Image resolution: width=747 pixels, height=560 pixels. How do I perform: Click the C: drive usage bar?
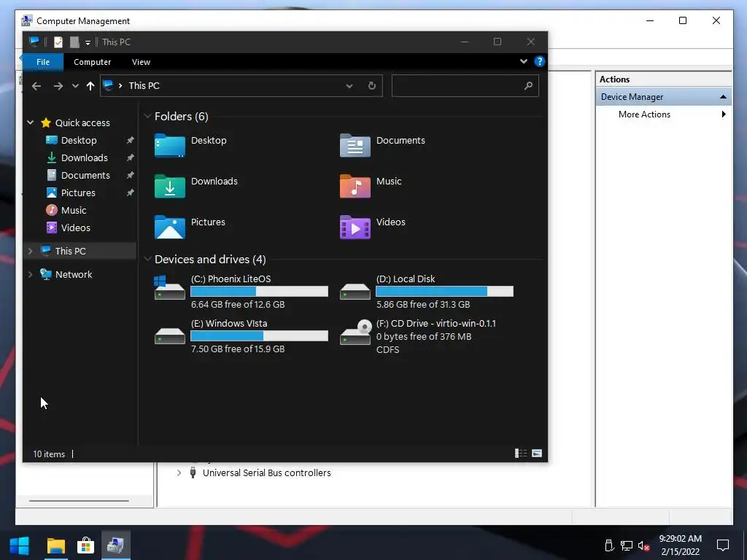click(x=259, y=292)
